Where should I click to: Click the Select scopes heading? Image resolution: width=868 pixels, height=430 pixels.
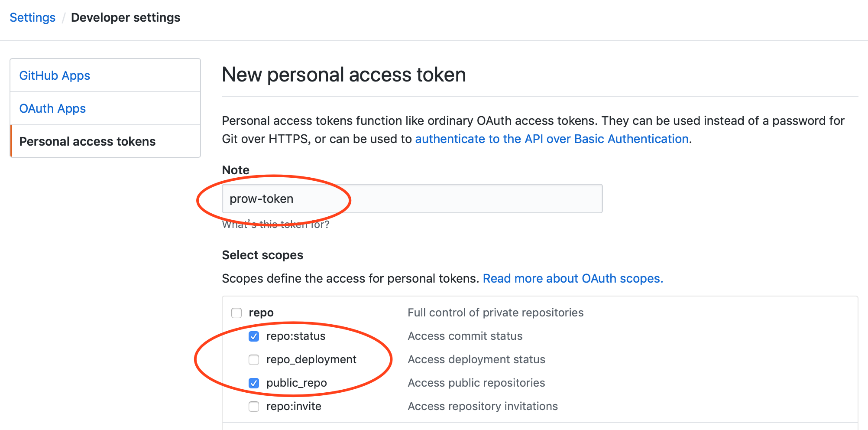point(262,255)
